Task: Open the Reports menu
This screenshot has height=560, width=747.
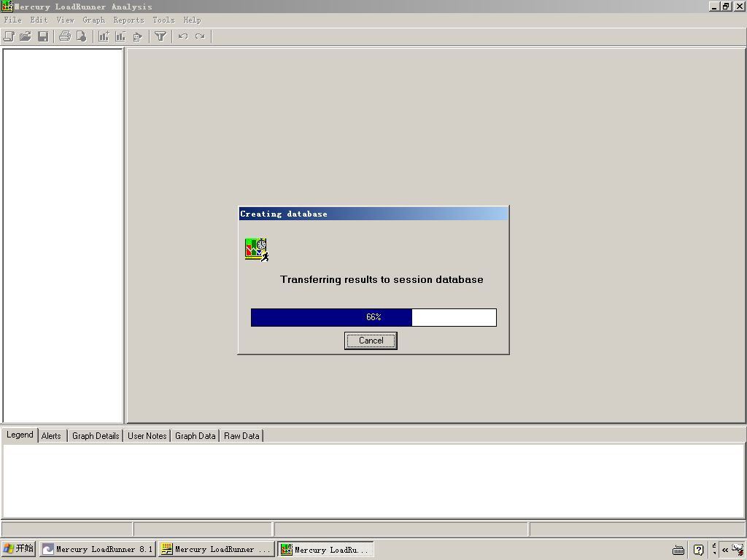Action: click(128, 20)
